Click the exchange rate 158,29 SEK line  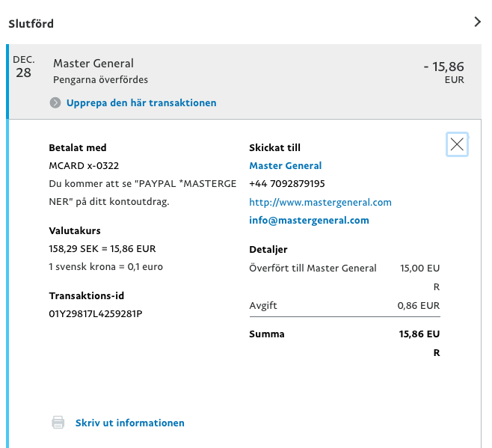point(102,248)
